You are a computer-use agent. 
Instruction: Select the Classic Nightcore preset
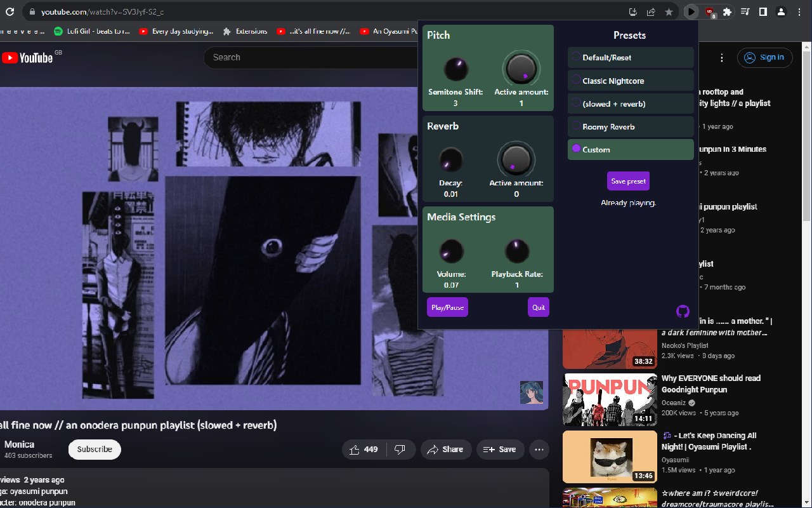click(x=631, y=81)
